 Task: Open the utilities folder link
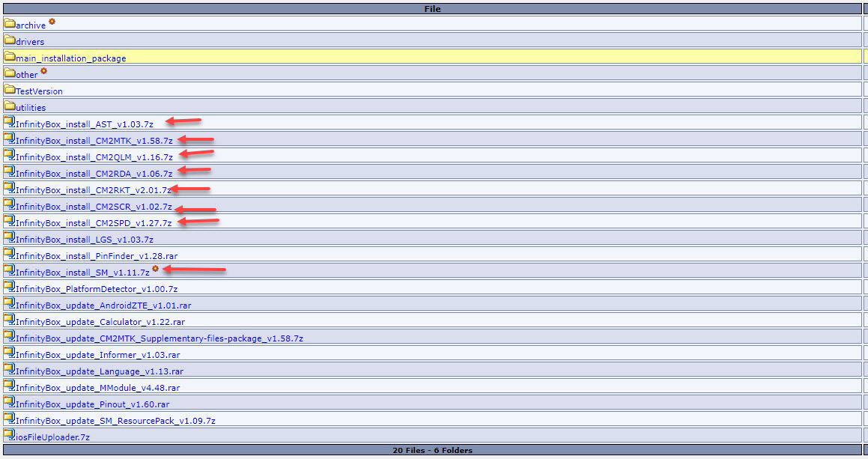click(31, 107)
